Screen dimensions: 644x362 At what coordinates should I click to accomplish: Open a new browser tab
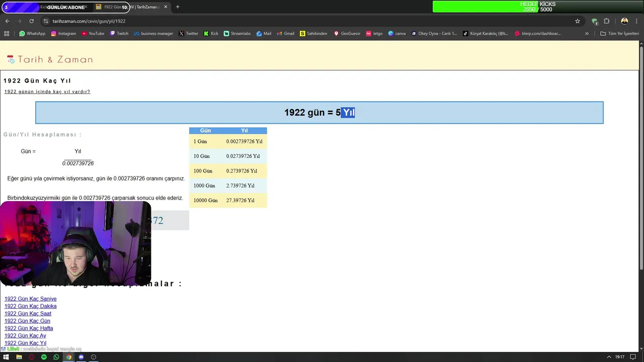[178, 7]
